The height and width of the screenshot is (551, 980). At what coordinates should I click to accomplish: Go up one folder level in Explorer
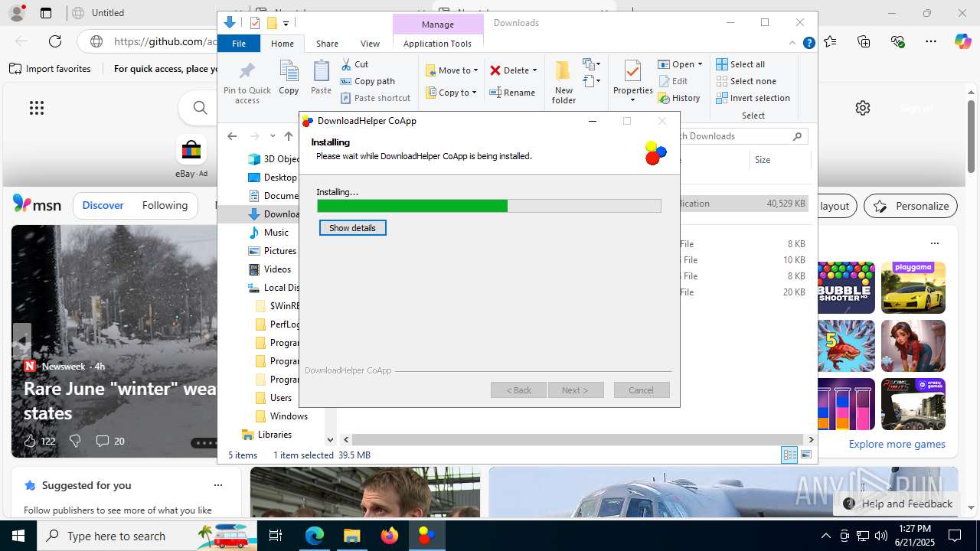289,136
